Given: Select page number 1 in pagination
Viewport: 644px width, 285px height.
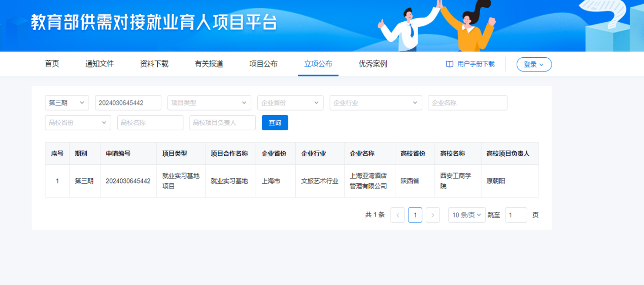Looking at the screenshot, I should pyautogui.click(x=415, y=215).
